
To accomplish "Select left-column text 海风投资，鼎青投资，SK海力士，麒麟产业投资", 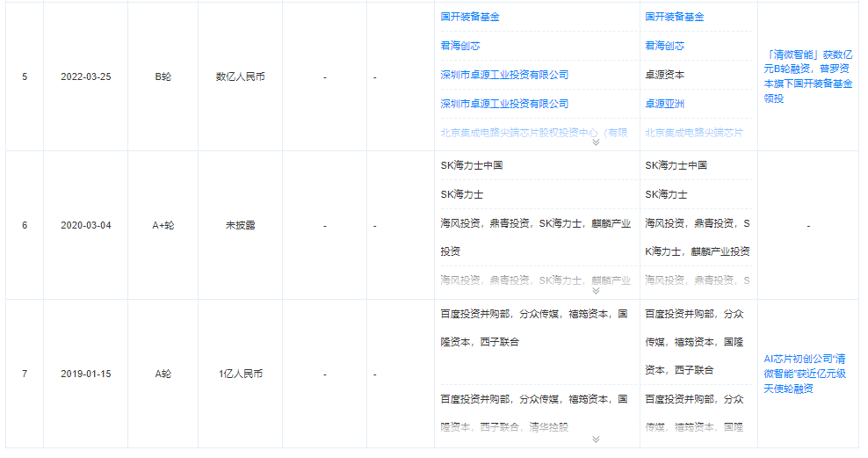I will 535,237.
